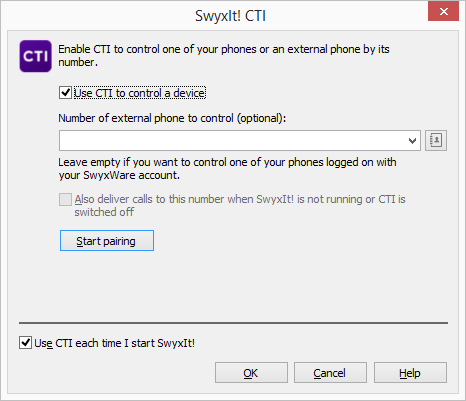The image size is (466, 401).
Task: Select the "Number of external phone to control" label
Action: click(x=172, y=118)
